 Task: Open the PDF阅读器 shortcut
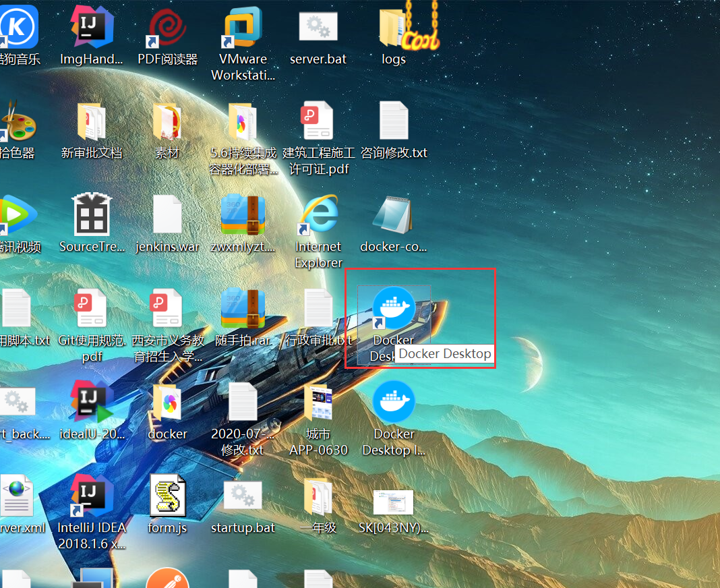tap(167, 28)
